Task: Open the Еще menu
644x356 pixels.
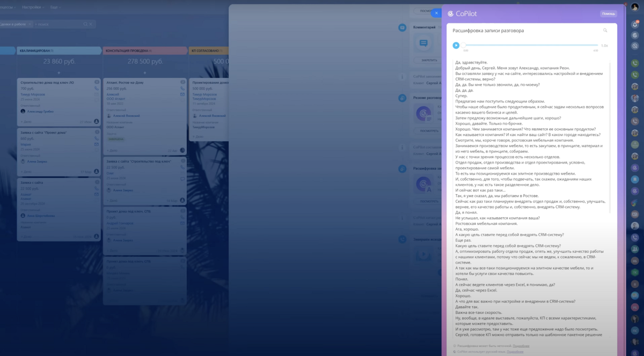Action: pyautogui.click(x=55, y=8)
